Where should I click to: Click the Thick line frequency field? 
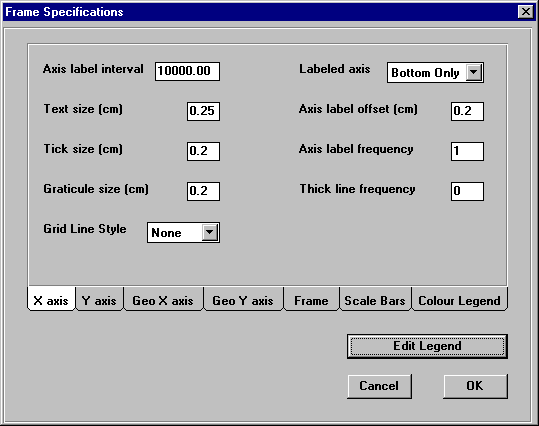click(x=467, y=191)
